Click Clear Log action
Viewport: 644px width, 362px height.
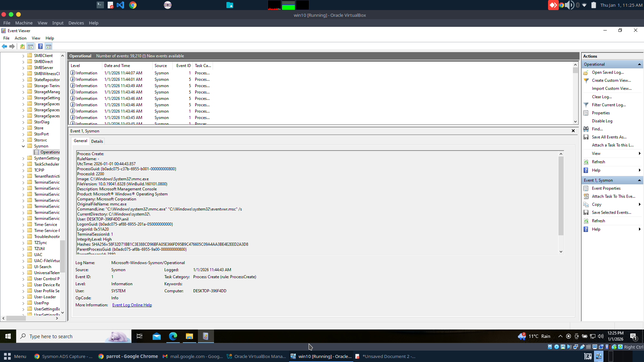click(x=602, y=97)
